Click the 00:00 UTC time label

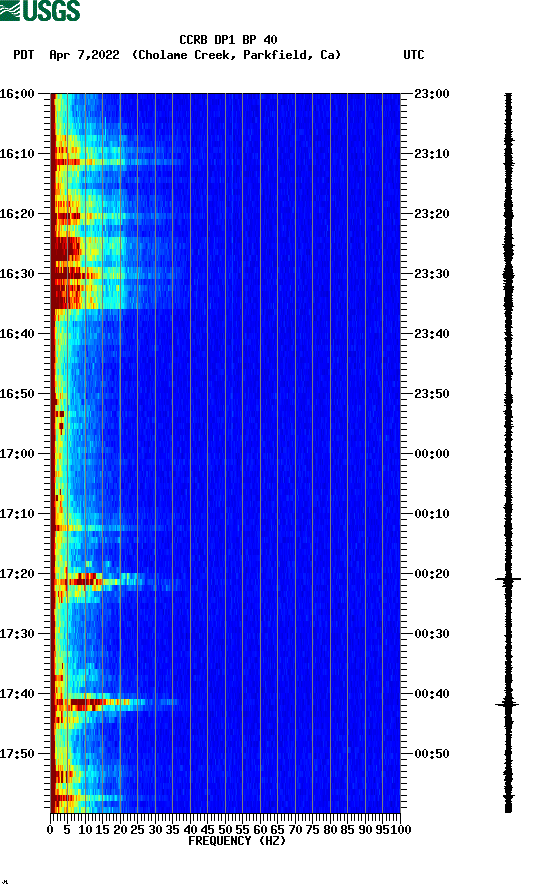tap(432, 454)
